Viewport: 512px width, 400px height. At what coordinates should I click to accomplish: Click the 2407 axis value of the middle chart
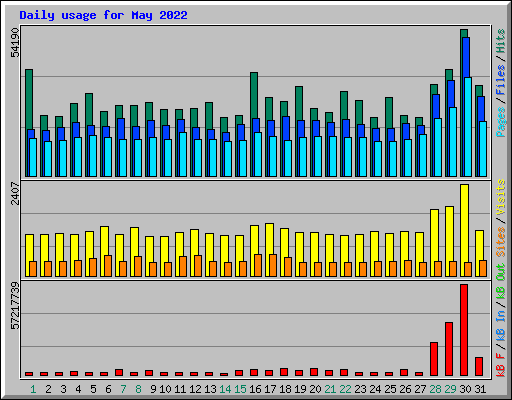15,193
